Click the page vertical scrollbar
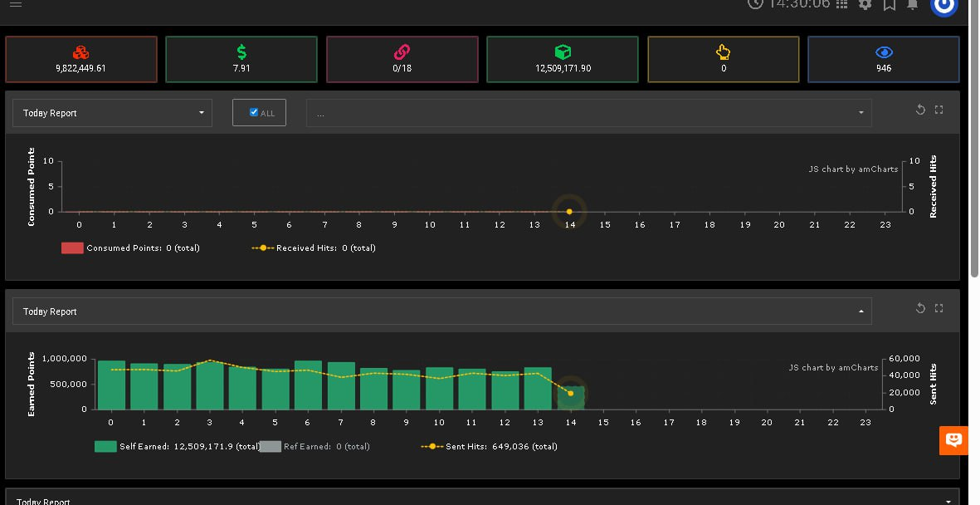Viewport: 980px width, 505px height. click(x=974, y=166)
